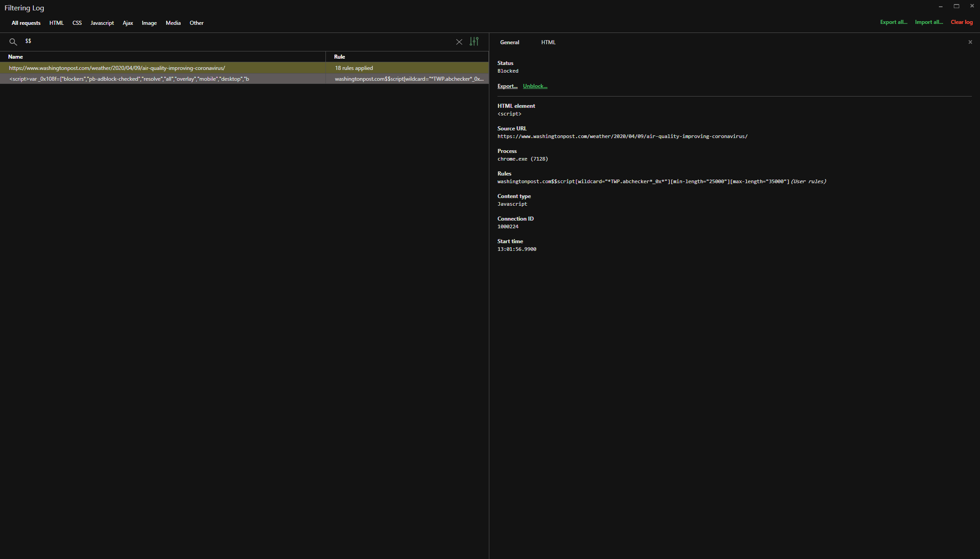Show Media requests
This screenshot has height=559, width=980.
tap(173, 23)
